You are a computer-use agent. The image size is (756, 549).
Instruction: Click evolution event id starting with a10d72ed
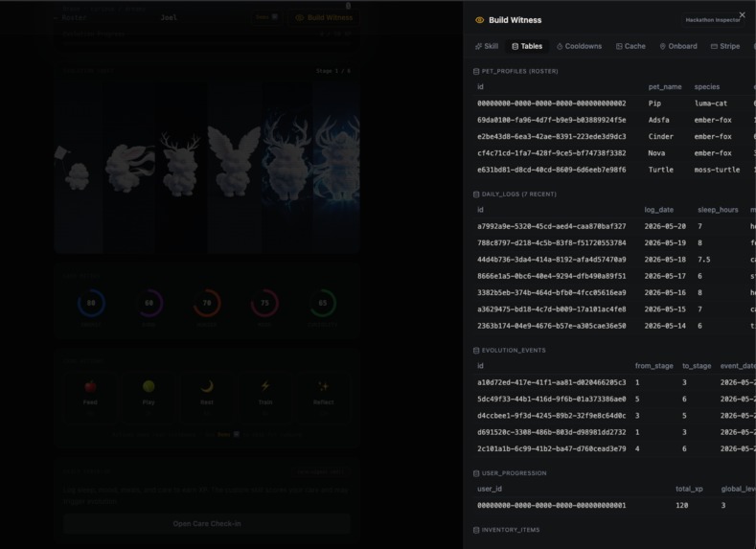(552, 382)
